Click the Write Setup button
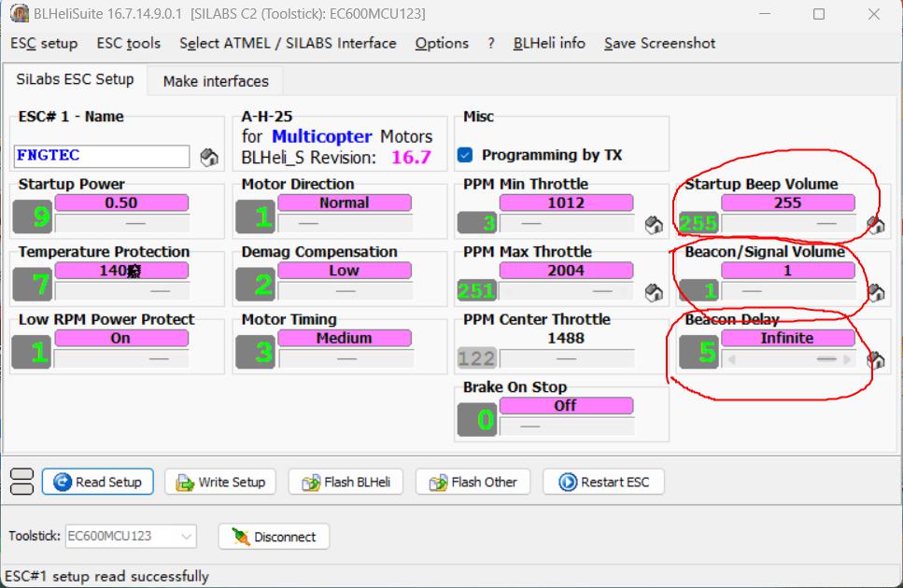903x588 pixels. click(x=220, y=482)
